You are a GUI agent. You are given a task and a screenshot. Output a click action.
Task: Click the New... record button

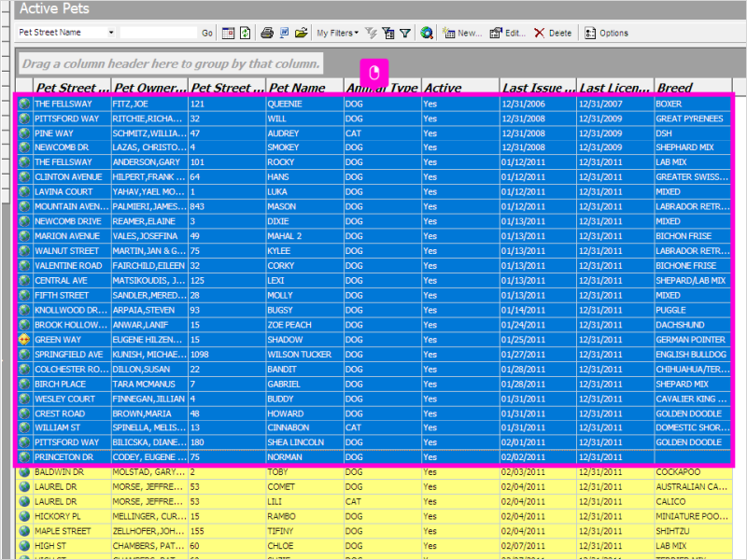tap(462, 33)
